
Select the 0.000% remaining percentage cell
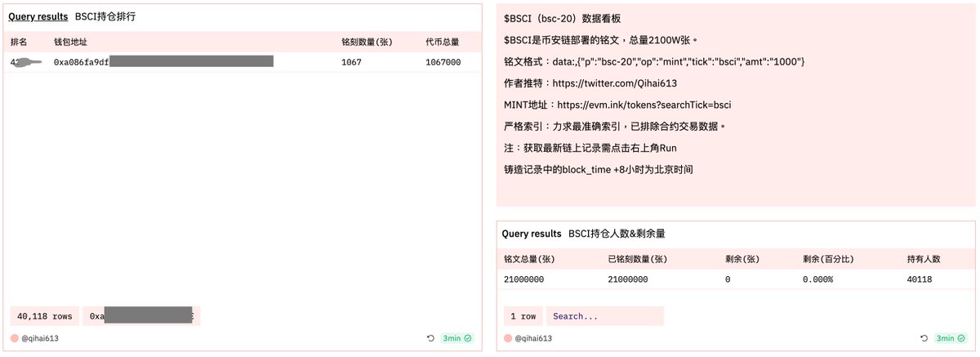click(817, 279)
